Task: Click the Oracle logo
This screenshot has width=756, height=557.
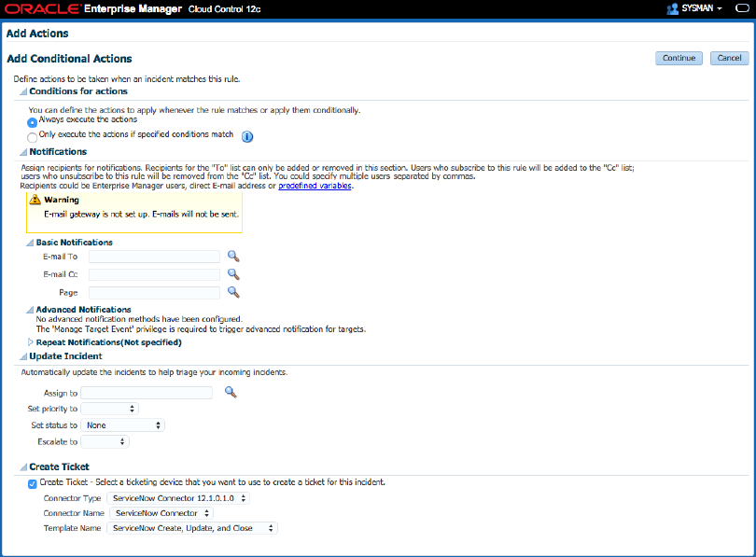Action: 42,9
